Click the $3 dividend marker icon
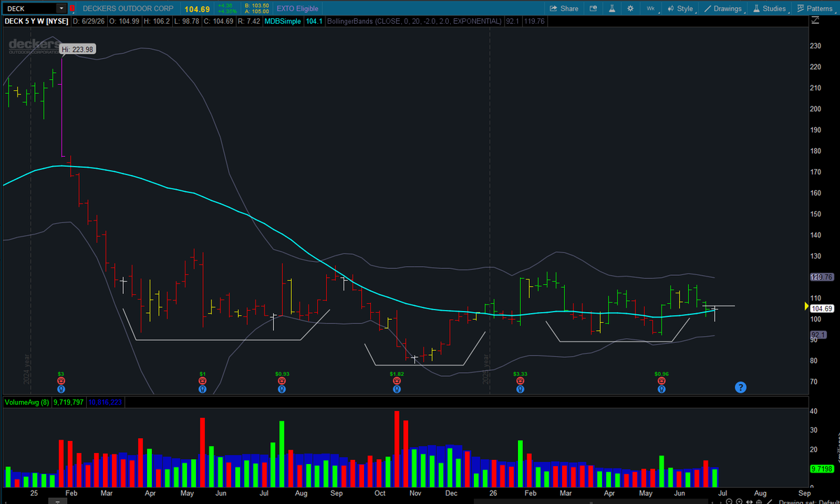Screen dimensions: 840x504 coord(62,380)
